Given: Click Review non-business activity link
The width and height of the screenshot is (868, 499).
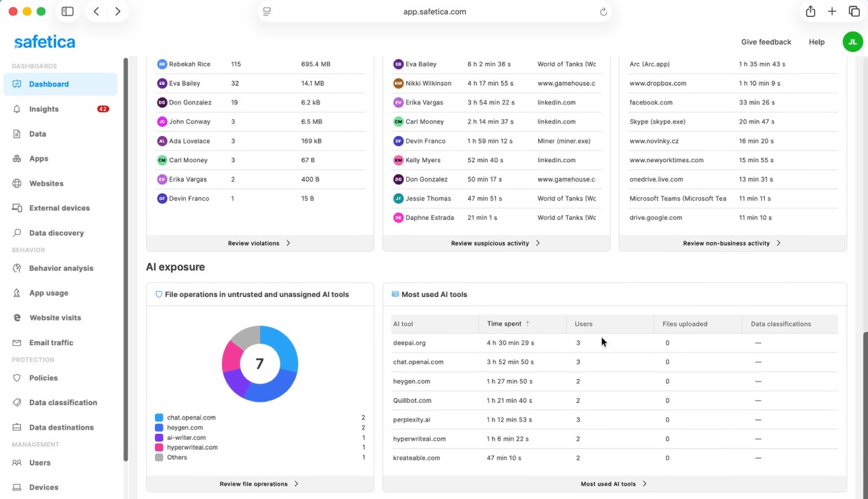Looking at the screenshot, I should tap(726, 244).
